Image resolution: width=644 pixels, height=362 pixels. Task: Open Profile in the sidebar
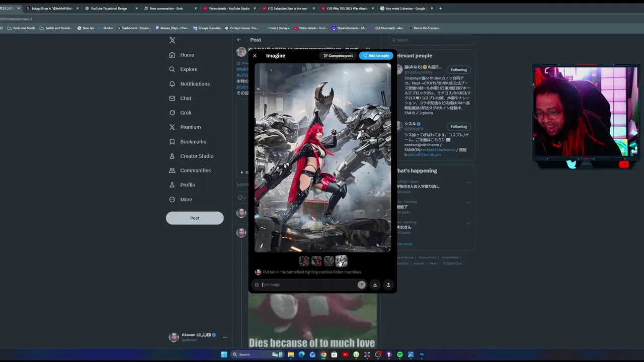click(183, 185)
